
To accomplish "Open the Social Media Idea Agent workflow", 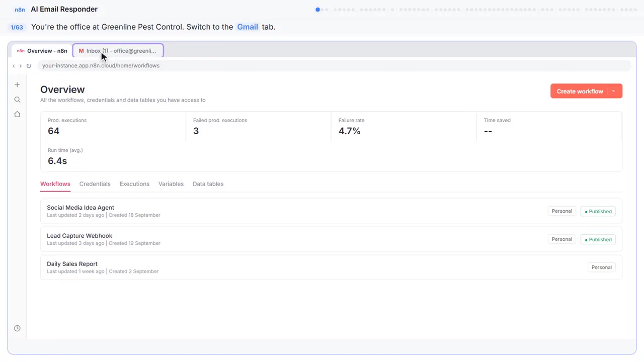I will tap(331, 211).
